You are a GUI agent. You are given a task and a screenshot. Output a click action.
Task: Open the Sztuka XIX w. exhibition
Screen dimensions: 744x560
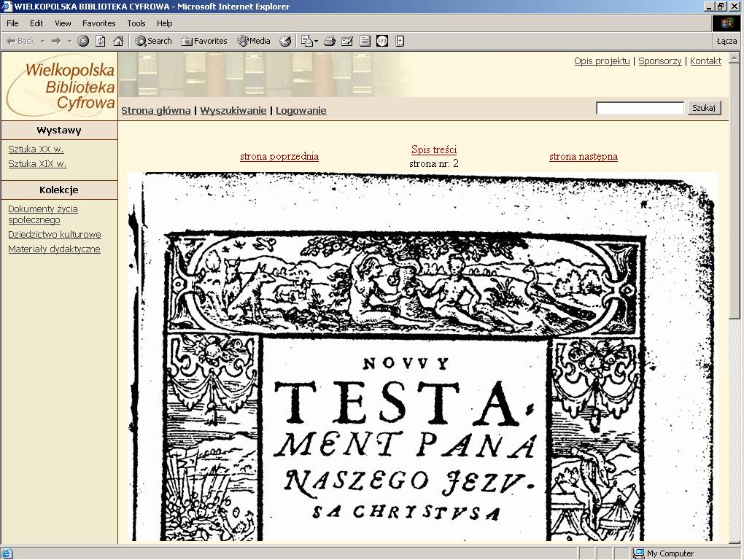pos(37,164)
